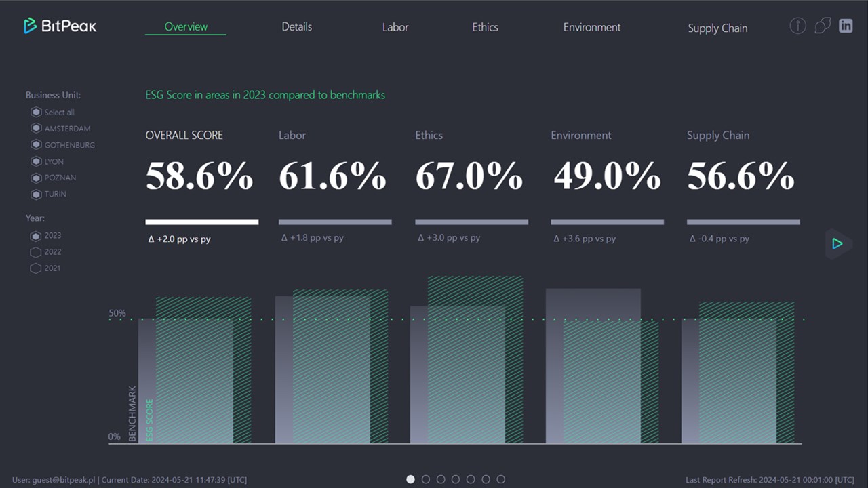Image resolution: width=868 pixels, height=488 pixels.
Task: Click the 0% axis label
Action: pyautogui.click(x=115, y=437)
